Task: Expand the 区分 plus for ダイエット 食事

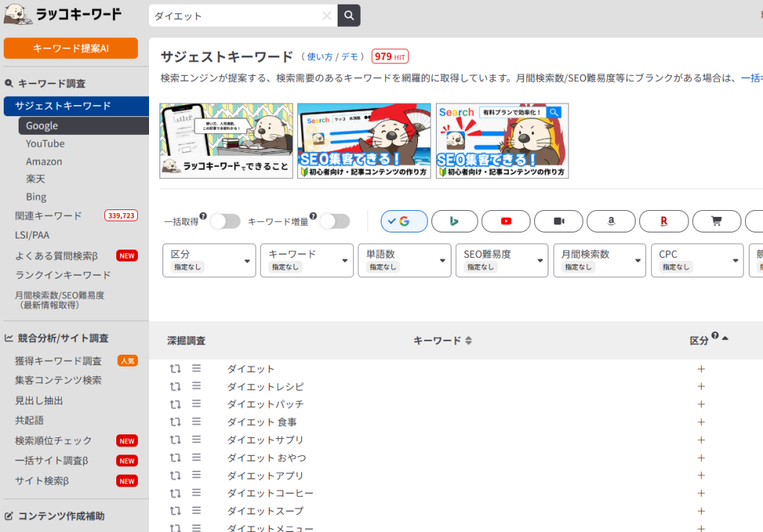Action: click(700, 422)
